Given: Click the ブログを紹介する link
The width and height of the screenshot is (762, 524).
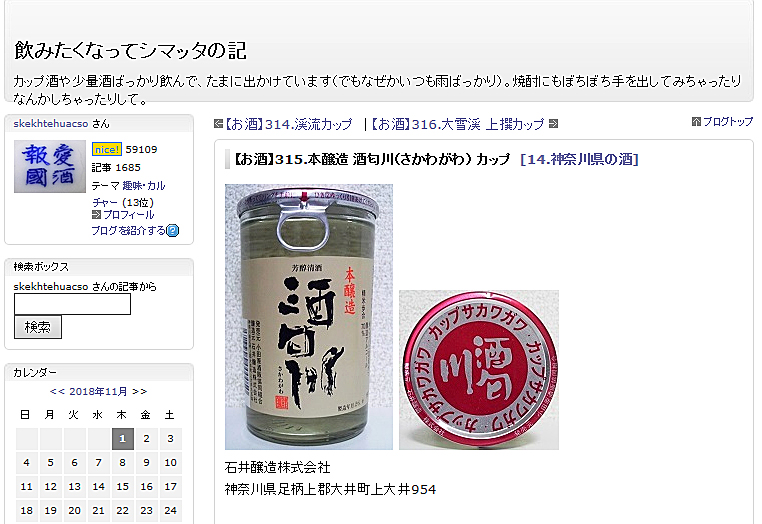Looking at the screenshot, I should click(129, 230).
